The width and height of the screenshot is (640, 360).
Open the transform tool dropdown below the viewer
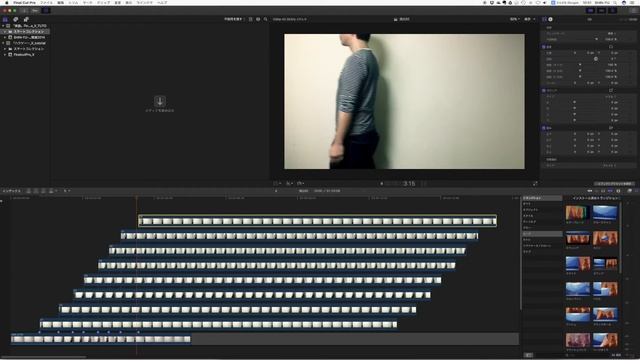point(277,184)
